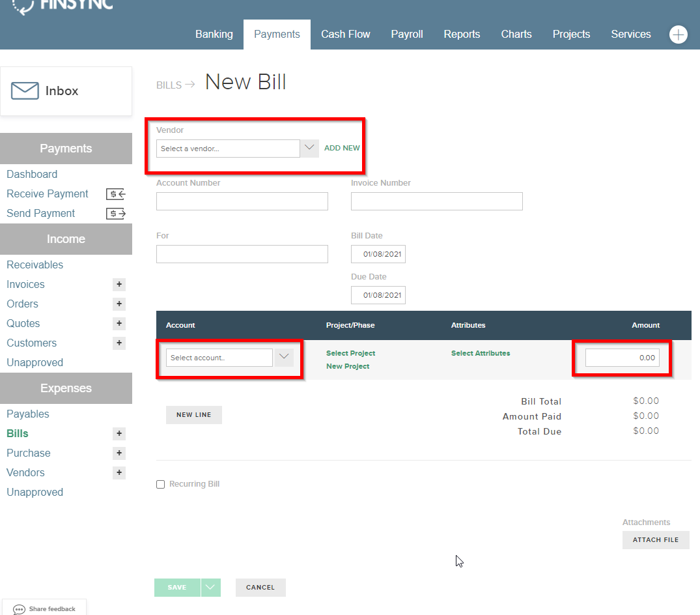Open Receive Payment in the sidebar
The width and height of the screenshot is (700, 615).
[48, 194]
